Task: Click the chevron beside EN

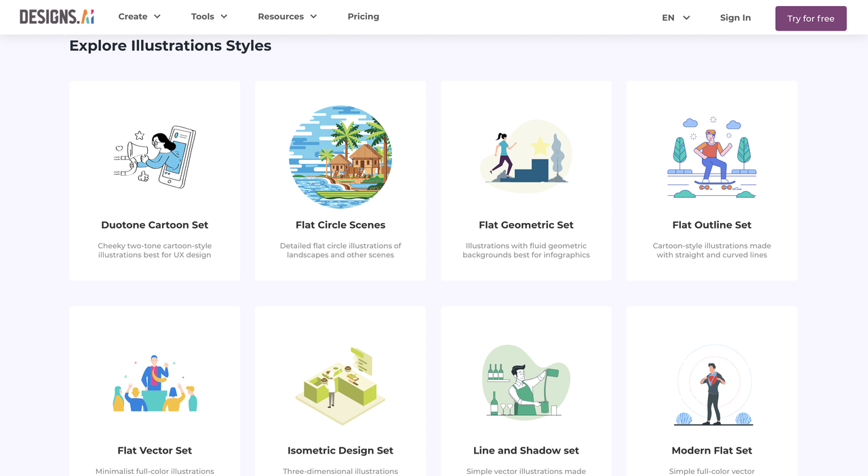Action: pyautogui.click(x=686, y=18)
